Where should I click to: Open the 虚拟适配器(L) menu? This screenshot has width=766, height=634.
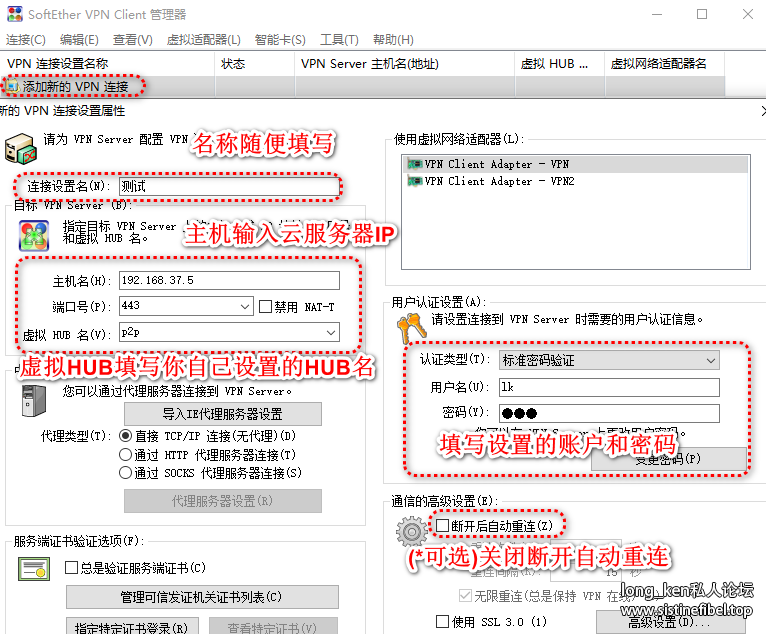[203, 40]
